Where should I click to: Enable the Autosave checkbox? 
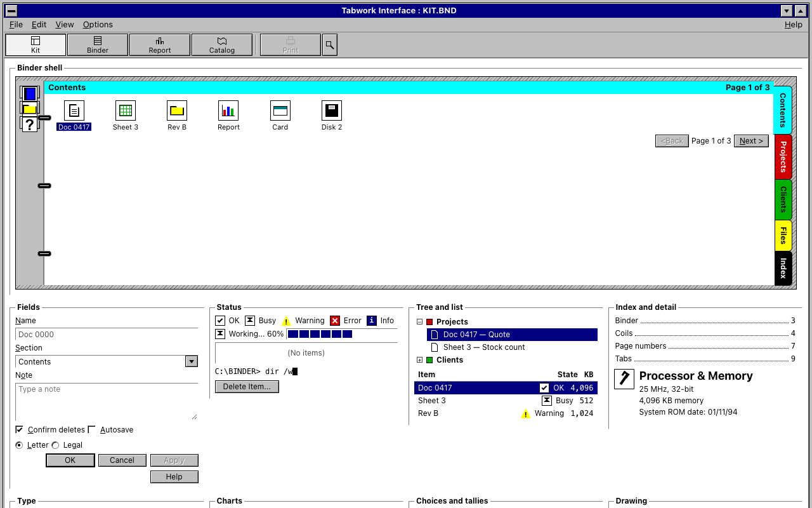point(91,430)
